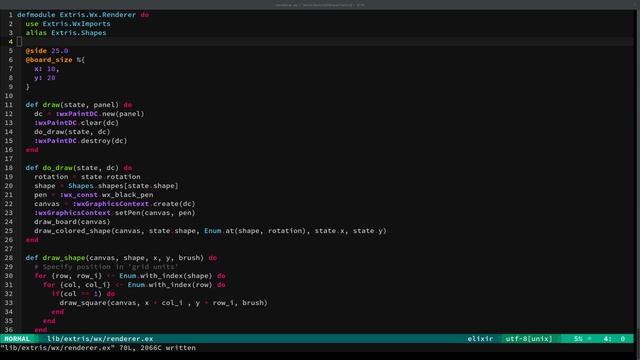Viewport: 640px width, 360px height.
Task: Click the 'end' keyword on line 26
Action: click(32, 240)
